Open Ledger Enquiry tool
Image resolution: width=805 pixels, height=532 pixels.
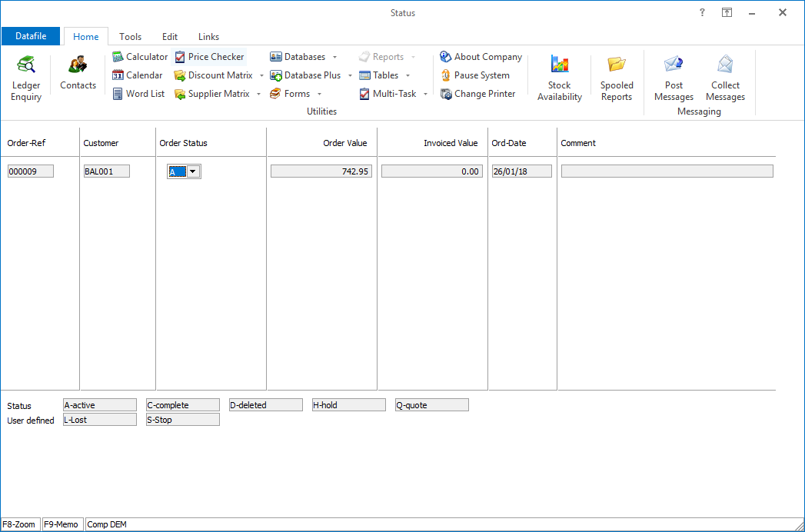point(25,78)
